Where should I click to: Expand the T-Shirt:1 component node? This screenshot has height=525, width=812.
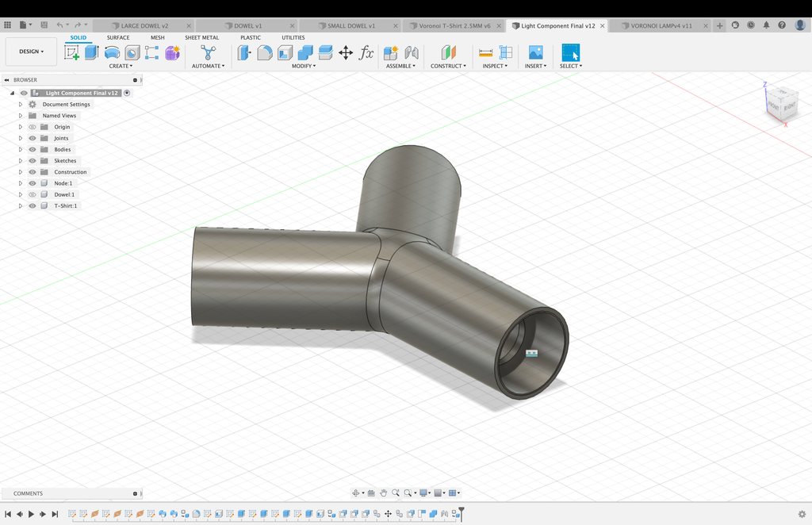(21, 205)
